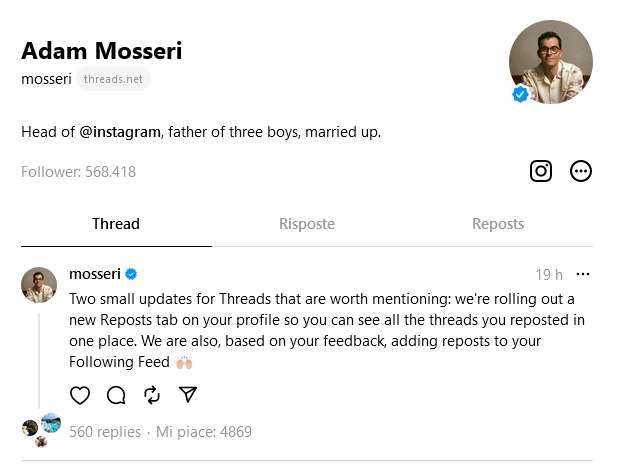The width and height of the screenshot is (621, 471).
Task: Switch to the Reposts tab
Action: point(498,224)
